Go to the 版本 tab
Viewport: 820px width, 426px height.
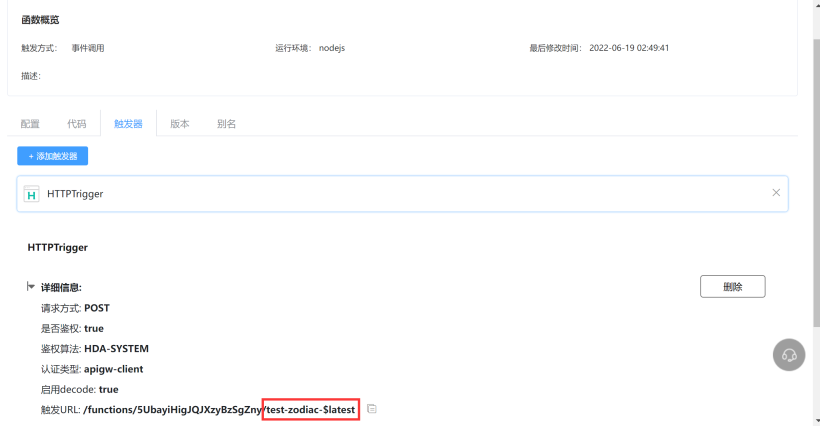[x=180, y=124]
